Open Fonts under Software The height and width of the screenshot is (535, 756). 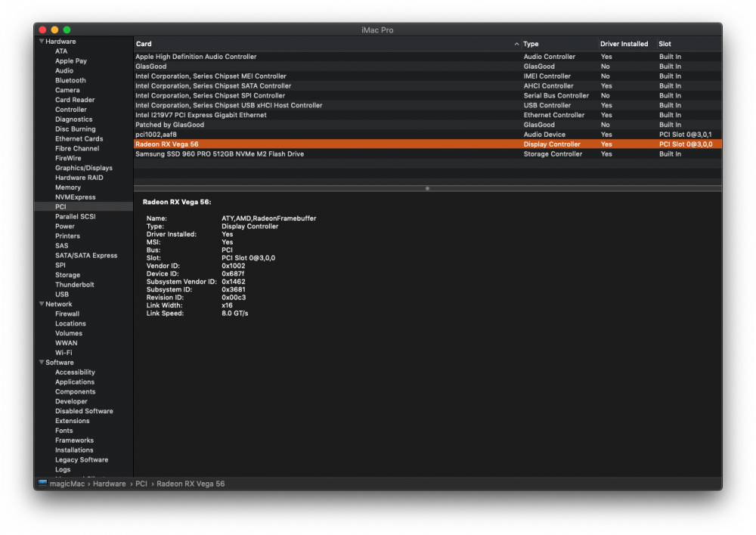point(64,431)
